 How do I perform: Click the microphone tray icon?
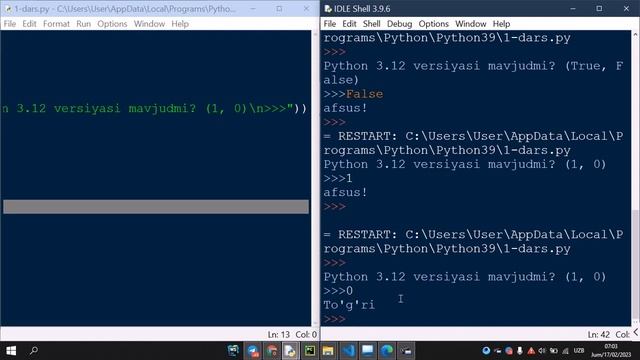520,351
